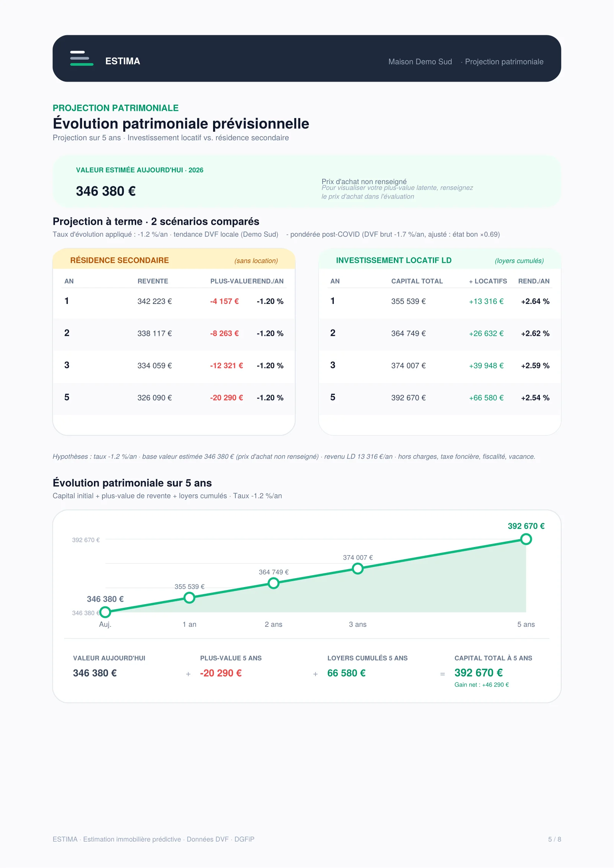
Task: Click the capital total 364 749 € table cell
Action: [x=408, y=334]
